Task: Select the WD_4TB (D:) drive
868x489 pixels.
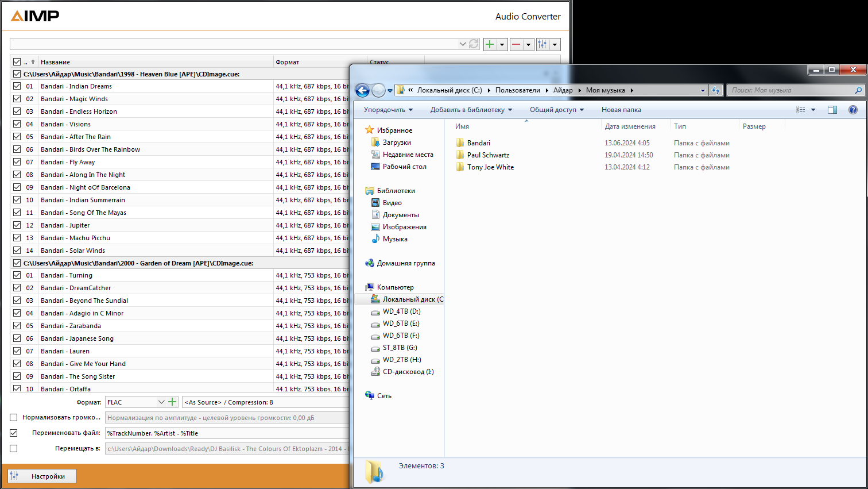Action: [401, 311]
